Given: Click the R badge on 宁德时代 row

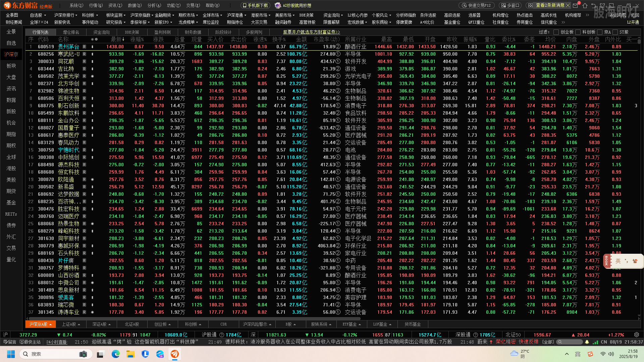Looking at the screenshot, I should (x=84, y=150).
